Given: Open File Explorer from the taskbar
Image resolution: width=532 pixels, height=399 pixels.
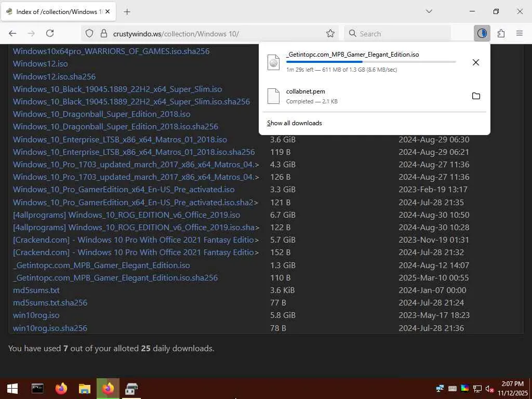Looking at the screenshot, I should coord(85,389).
